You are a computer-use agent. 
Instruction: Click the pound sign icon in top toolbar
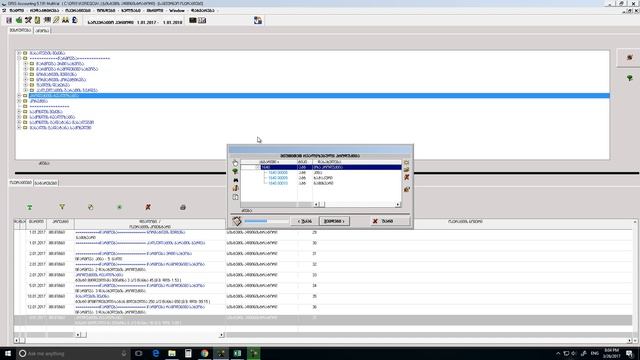[x=75, y=20]
